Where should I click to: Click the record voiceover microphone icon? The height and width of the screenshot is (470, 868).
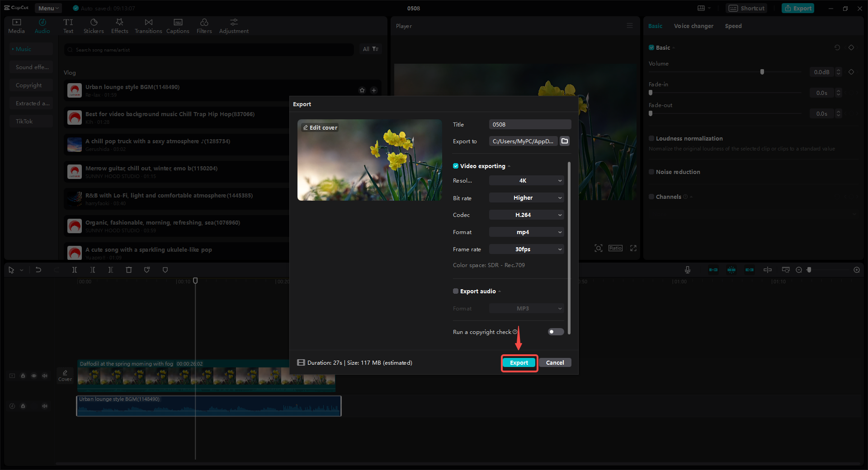coord(687,270)
